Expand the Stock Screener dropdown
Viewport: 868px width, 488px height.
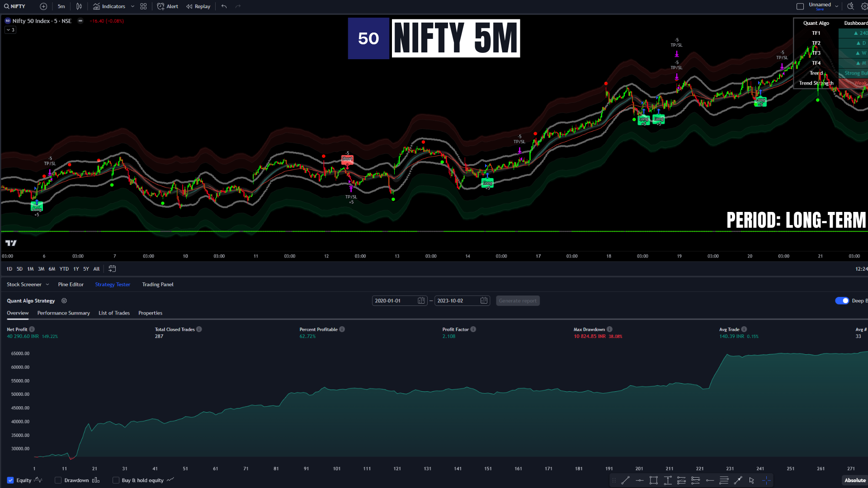[x=47, y=285]
